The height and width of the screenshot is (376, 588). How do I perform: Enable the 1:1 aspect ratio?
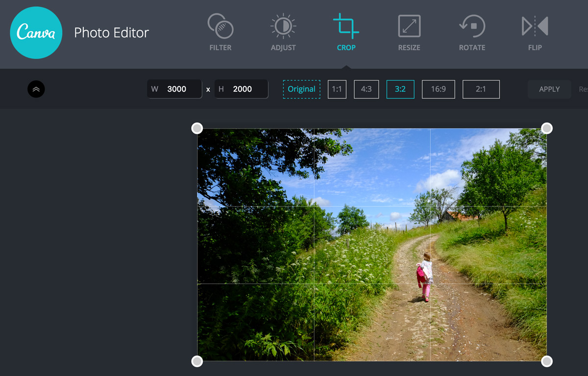click(337, 89)
